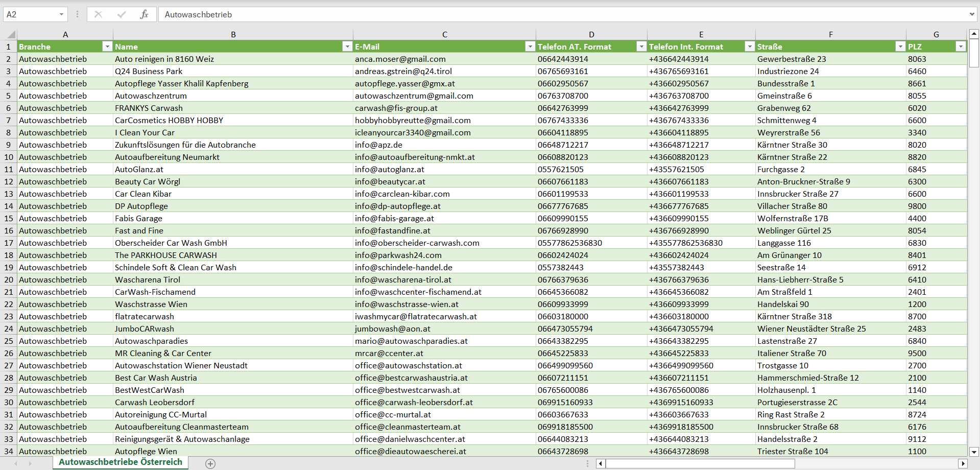Open the Name column filter dropdown
The height and width of the screenshot is (470, 980).
[x=347, y=46]
